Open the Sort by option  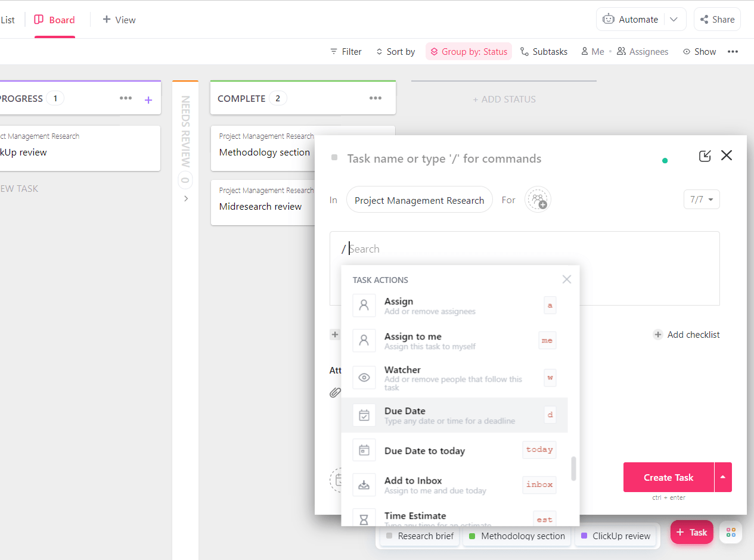point(395,52)
